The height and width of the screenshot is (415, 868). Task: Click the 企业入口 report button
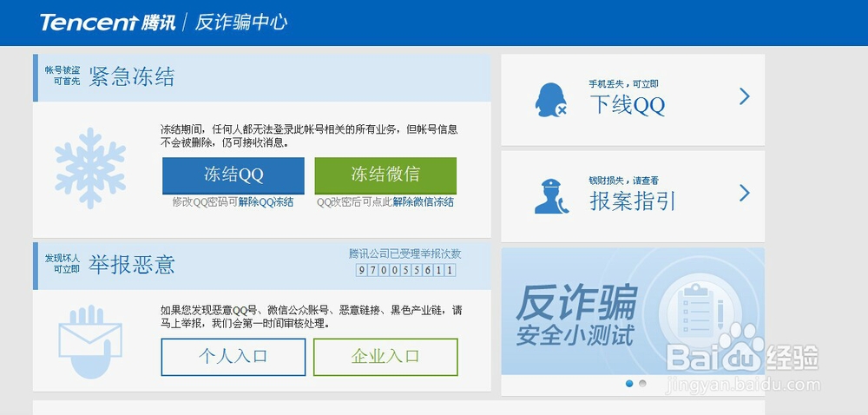pos(385,357)
